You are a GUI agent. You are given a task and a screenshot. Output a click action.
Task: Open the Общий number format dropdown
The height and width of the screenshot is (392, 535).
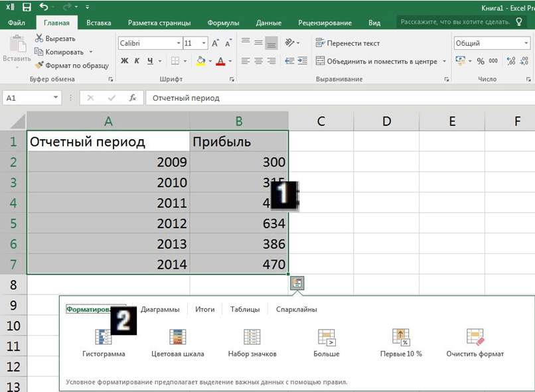(526, 43)
